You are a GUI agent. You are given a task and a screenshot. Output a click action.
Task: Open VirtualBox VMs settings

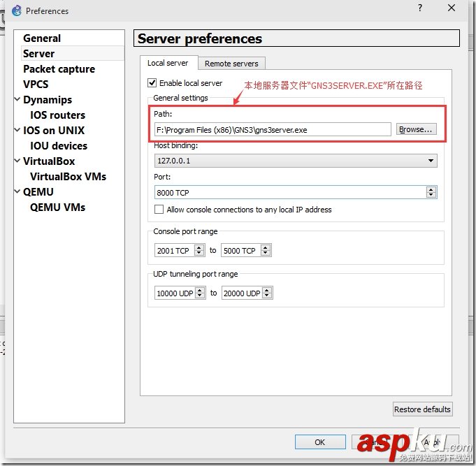[68, 177]
